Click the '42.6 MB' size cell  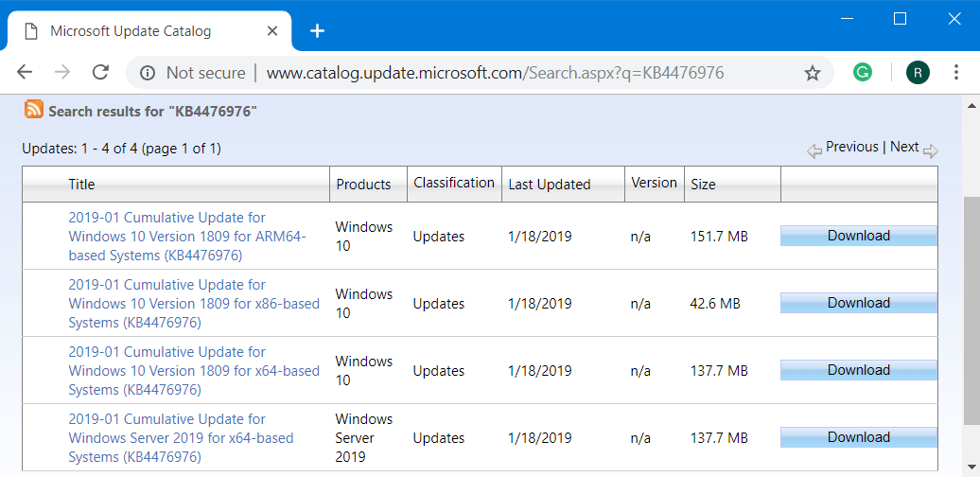[715, 304]
